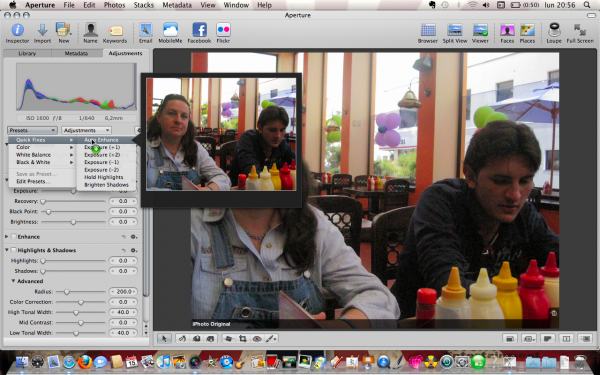Open the Adjustments dropdown menu
Image resolution: width=600 pixels, height=375 pixels.
pyautogui.click(x=86, y=130)
